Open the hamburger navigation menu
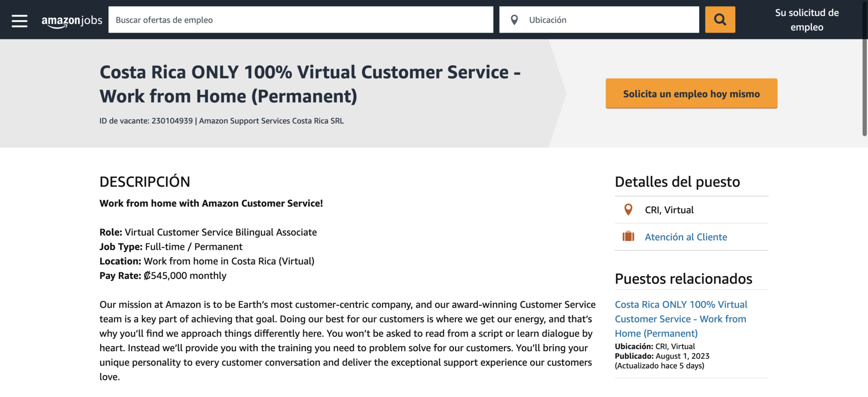The width and height of the screenshot is (868, 397). pos(19,19)
